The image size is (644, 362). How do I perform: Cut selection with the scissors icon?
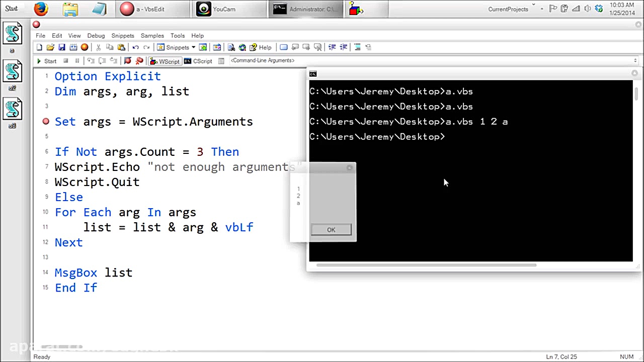click(x=98, y=47)
